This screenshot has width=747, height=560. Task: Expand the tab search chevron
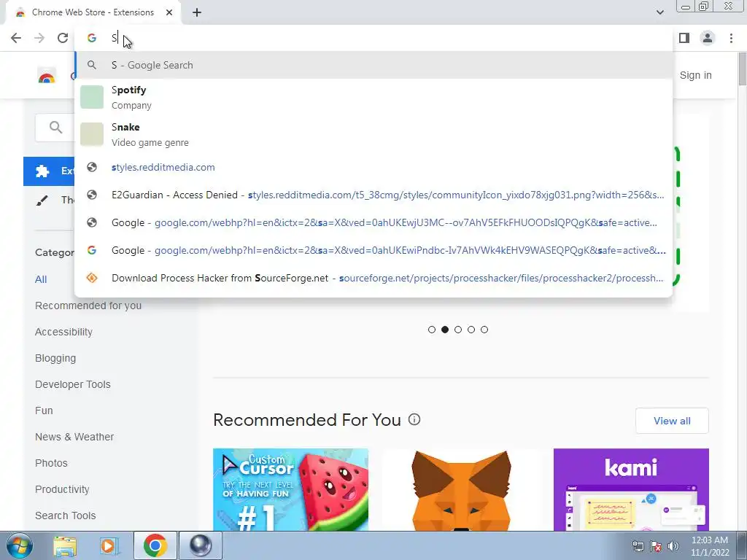(x=659, y=12)
